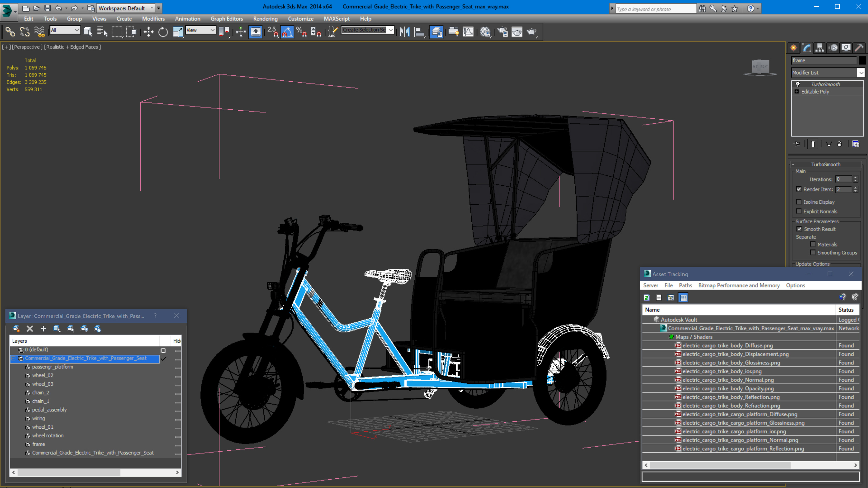The image size is (868, 488).
Task: Toggle Smooth Result checkbox
Action: tap(799, 229)
